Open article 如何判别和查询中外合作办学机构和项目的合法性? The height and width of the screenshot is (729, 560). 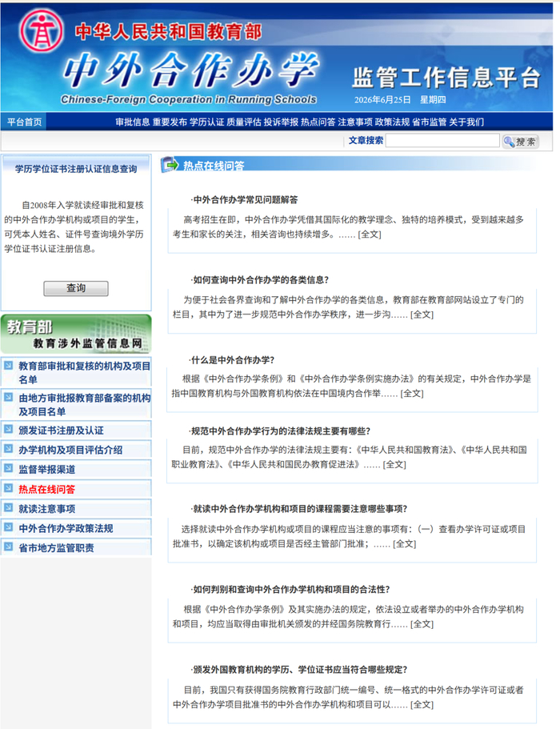pos(290,589)
